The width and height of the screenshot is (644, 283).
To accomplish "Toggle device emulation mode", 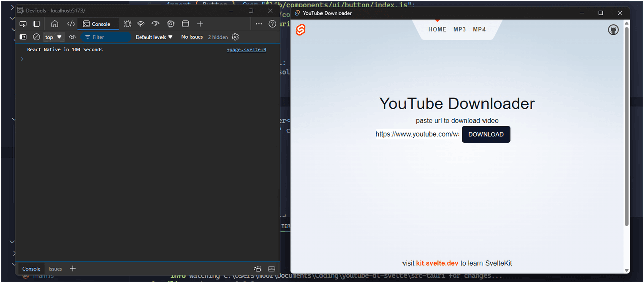I will pyautogui.click(x=36, y=24).
